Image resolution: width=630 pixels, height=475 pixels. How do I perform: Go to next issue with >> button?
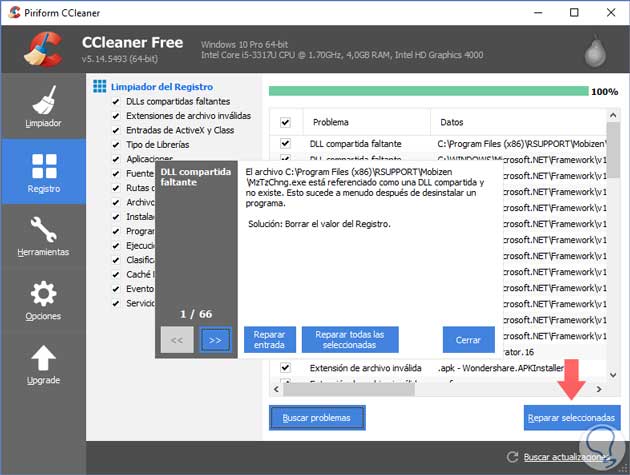[215, 340]
